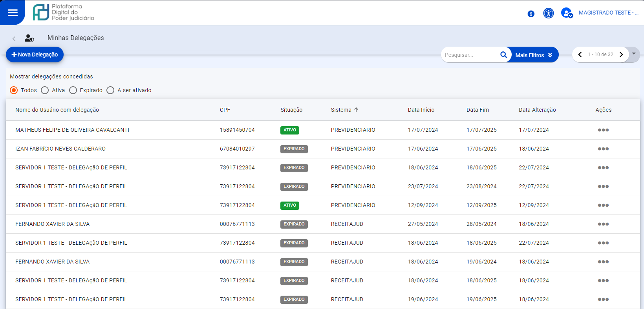Click the Nova Delegação button
The width and height of the screenshot is (644, 309).
pos(35,55)
